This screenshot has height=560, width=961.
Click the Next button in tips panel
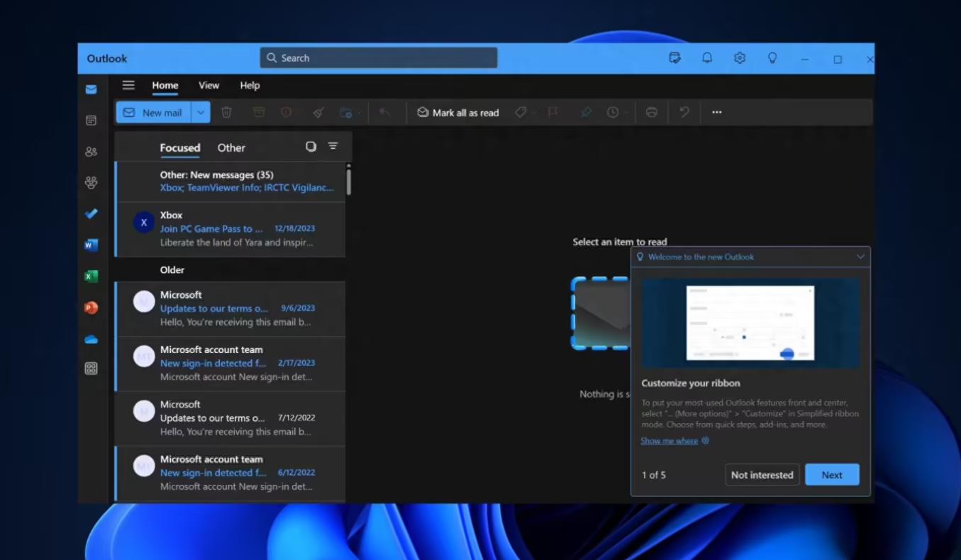coord(832,475)
